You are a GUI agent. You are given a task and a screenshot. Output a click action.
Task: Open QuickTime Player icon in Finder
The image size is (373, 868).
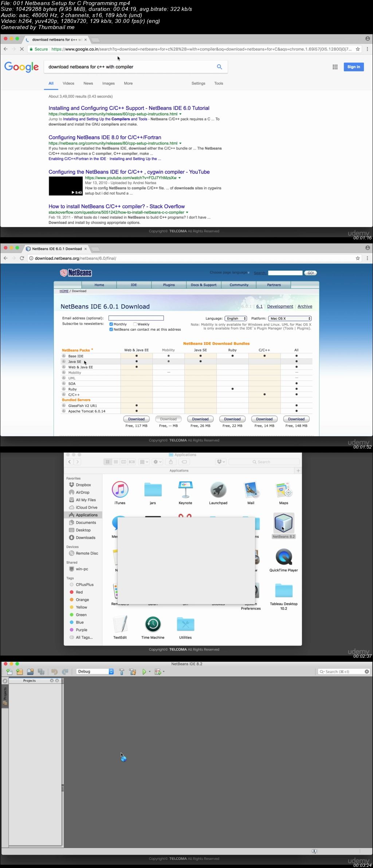(284, 557)
